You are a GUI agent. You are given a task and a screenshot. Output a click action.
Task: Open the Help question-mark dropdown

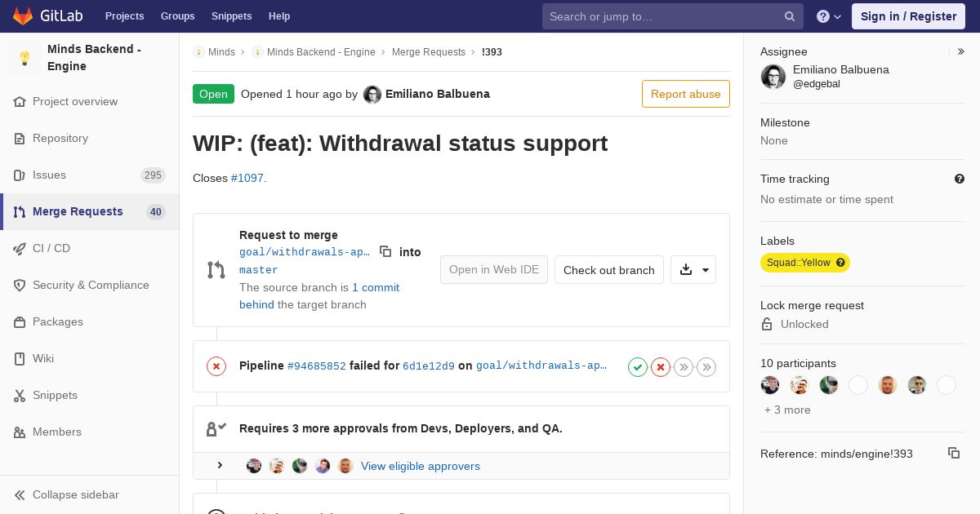[x=829, y=16]
